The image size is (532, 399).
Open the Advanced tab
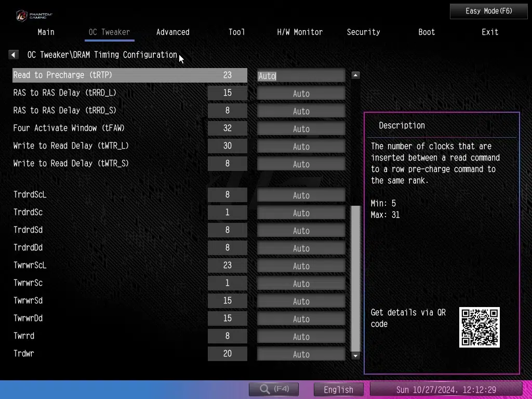(172, 32)
